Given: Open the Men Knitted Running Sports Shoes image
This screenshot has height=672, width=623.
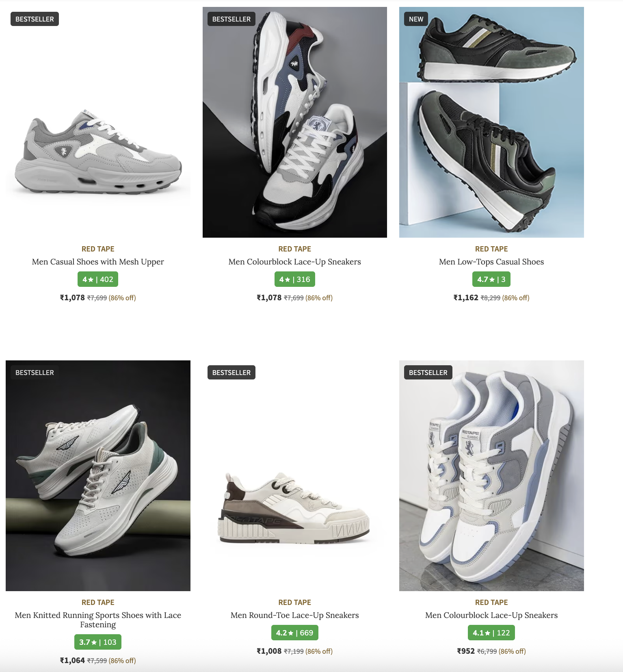Looking at the screenshot, I should click(98, 476).
